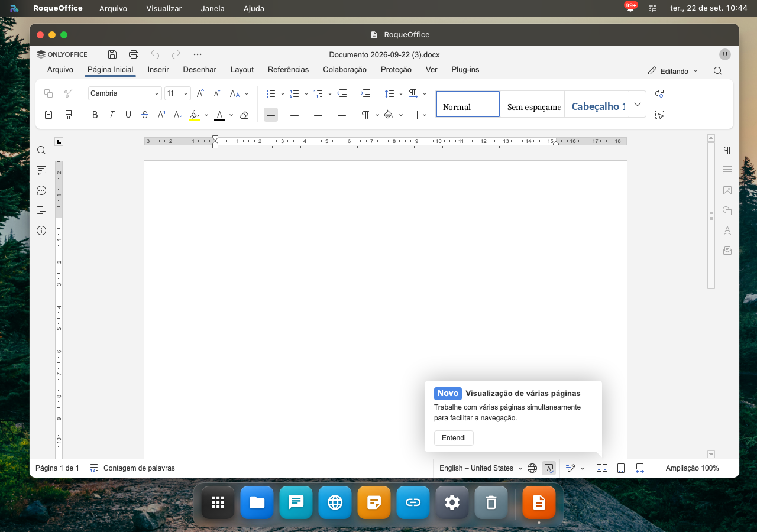This screenshot has height=532, width=757.
Task: Select the Fit to page icon
Action: click(x=621, y=468)
